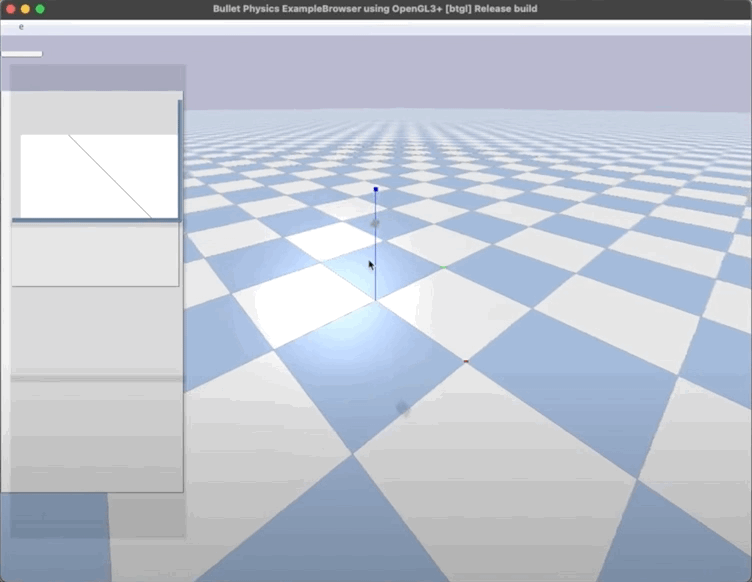Click the green full-screen window button

[40, 9]
